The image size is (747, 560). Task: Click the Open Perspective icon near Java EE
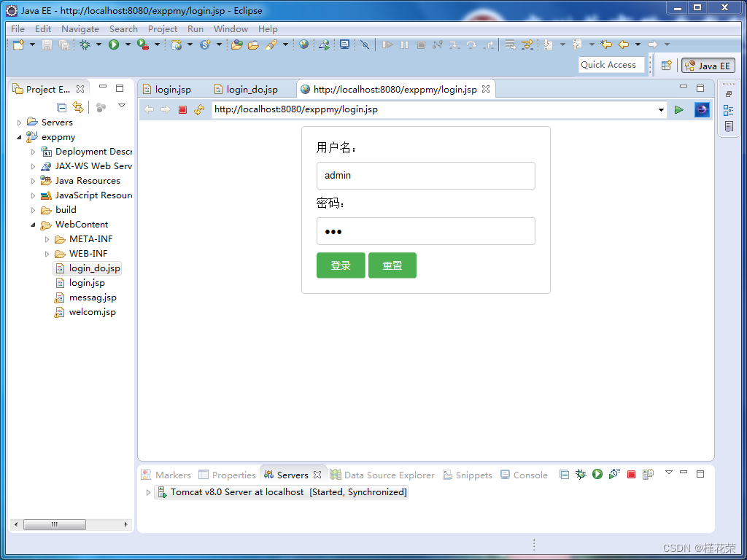666,65
